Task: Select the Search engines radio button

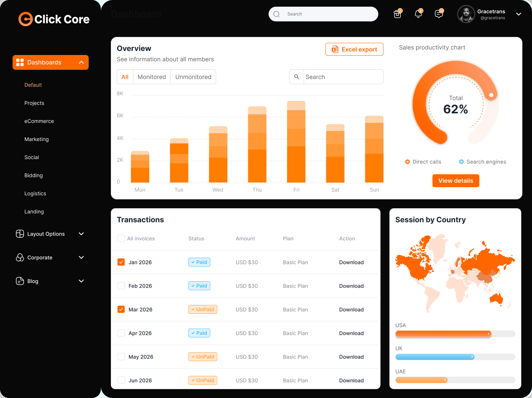Action: pyautogui.click(x=461, y=162)
